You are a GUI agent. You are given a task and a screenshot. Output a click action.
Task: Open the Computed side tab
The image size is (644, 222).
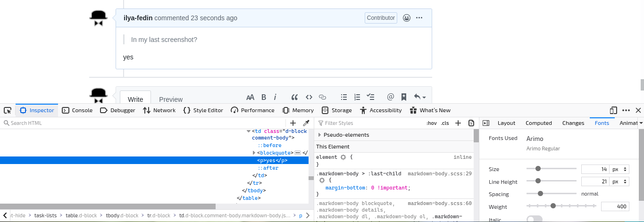[538, 123]
